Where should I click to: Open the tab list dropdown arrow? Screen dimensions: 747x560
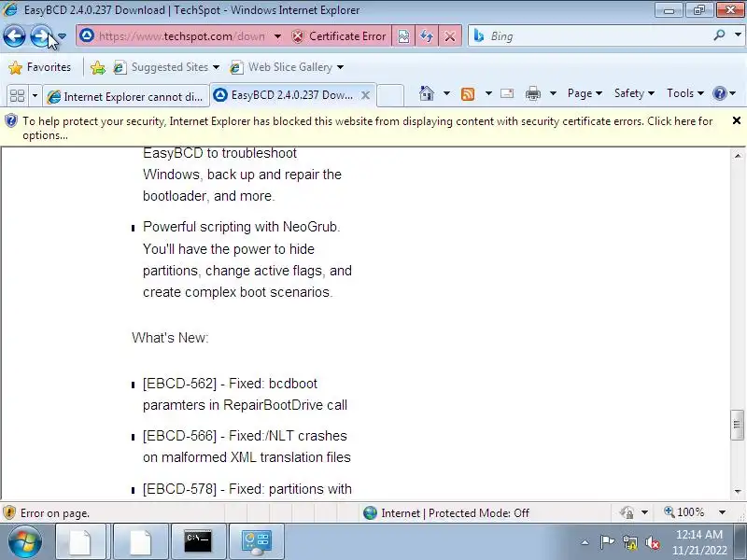[35, 96]
